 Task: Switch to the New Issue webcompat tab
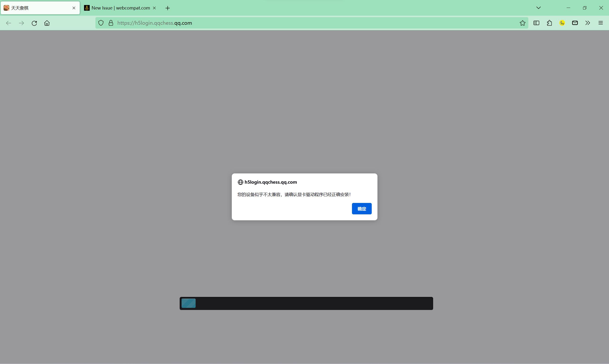(118, 8)
